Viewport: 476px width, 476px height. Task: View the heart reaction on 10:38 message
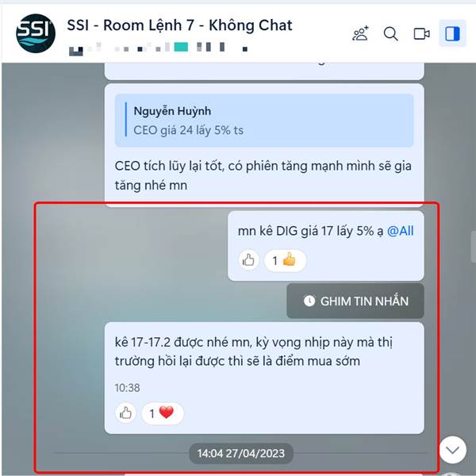pos(163,413)
